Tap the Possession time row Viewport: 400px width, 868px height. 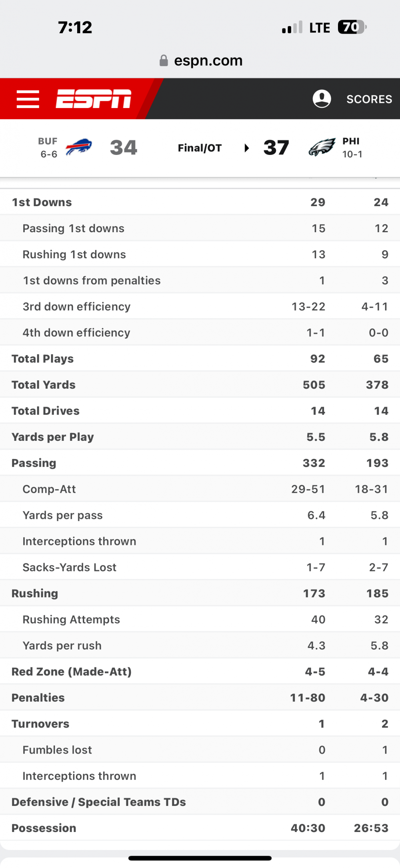[x=200, y=828]
